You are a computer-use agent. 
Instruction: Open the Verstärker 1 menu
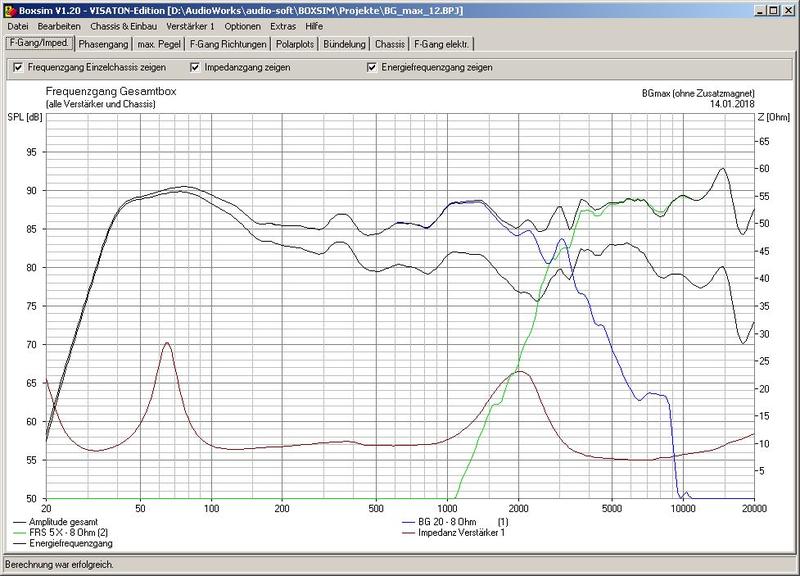(190, 26)
